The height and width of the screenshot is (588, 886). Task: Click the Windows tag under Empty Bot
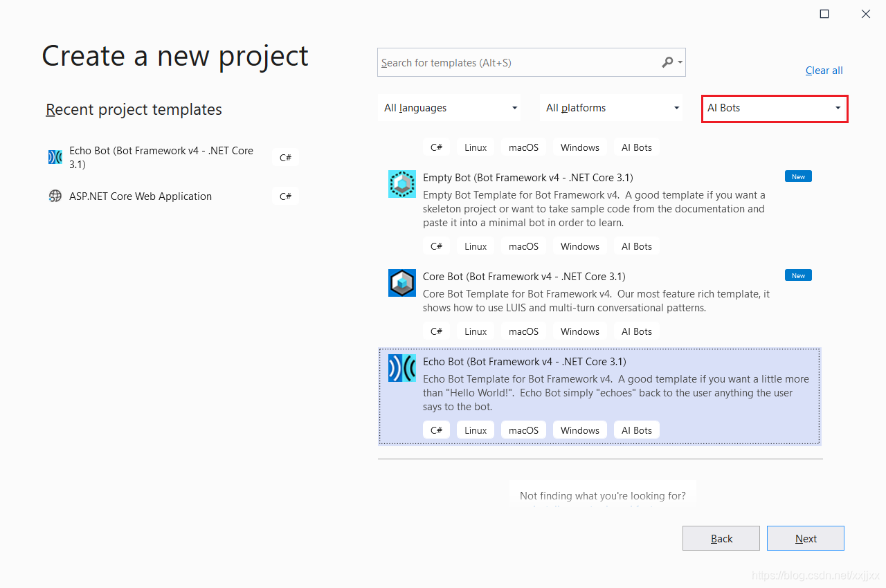580,246
